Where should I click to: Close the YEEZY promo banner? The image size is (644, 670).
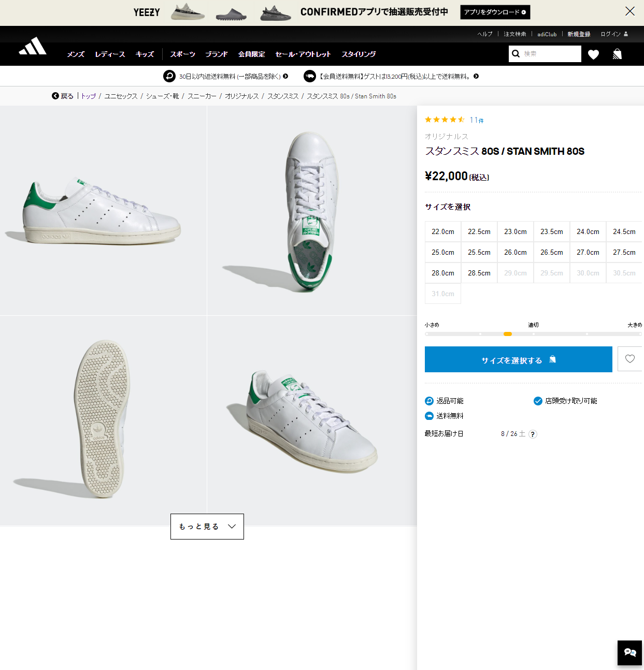tap(629, 11)
